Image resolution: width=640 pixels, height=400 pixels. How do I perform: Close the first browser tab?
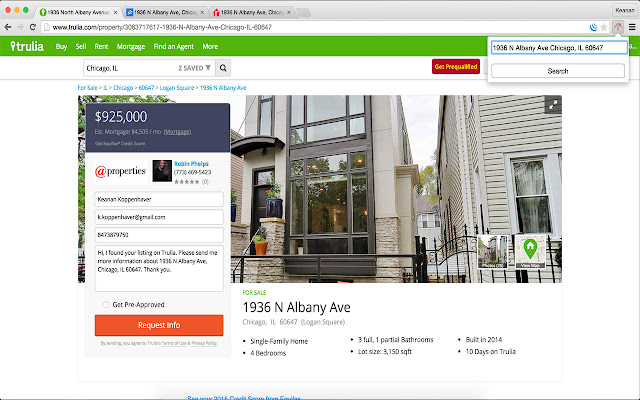[x=116, y=13]
